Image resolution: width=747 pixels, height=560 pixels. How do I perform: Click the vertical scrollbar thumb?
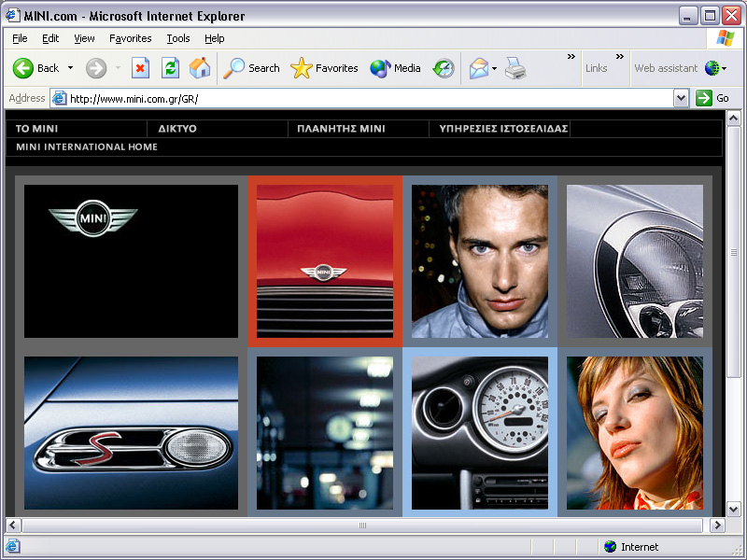point(734,252)
